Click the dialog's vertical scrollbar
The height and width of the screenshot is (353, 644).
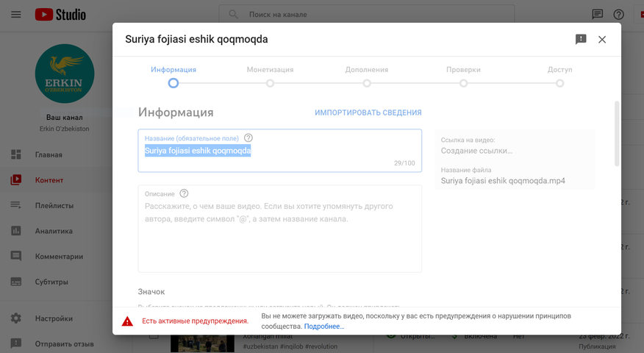[617, 132]
